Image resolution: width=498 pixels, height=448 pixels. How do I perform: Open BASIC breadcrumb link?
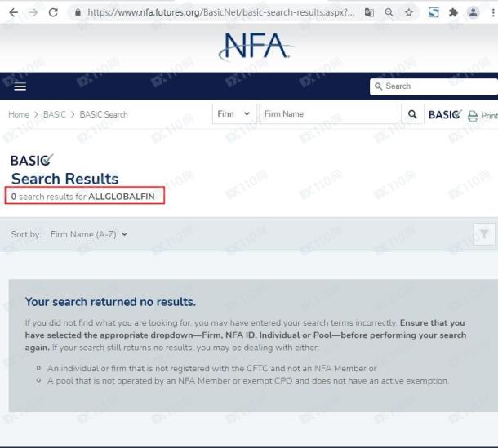tap(55, 114)
